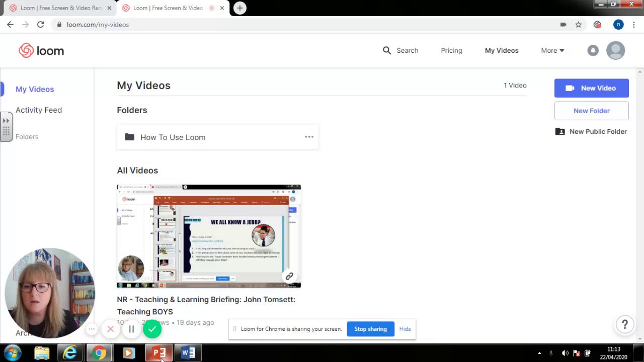The height and width of the screenshot is (362, 644).
Task: Click the New Video button
Action: coord(591,88)
